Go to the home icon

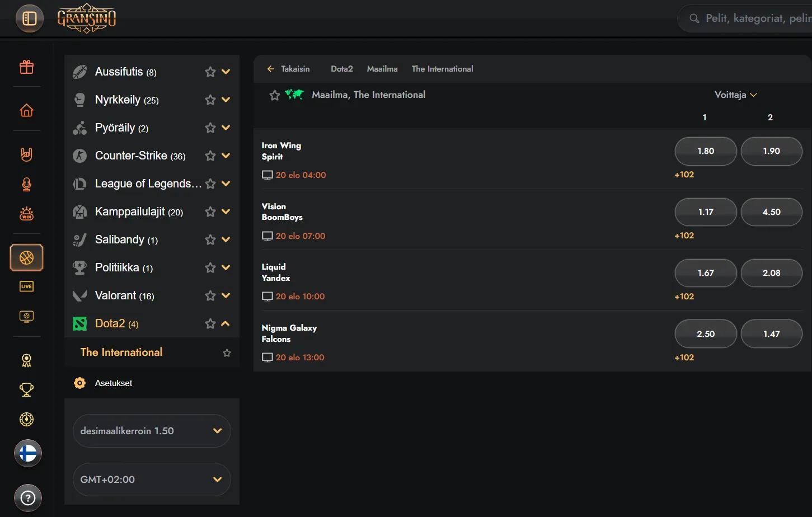[x=27, y=110]
